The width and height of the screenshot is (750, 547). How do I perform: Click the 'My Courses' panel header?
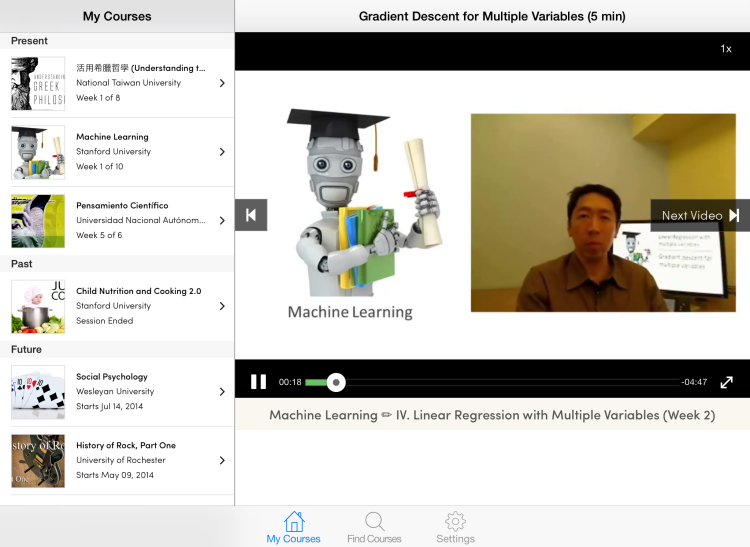click(x=117, y=16)
